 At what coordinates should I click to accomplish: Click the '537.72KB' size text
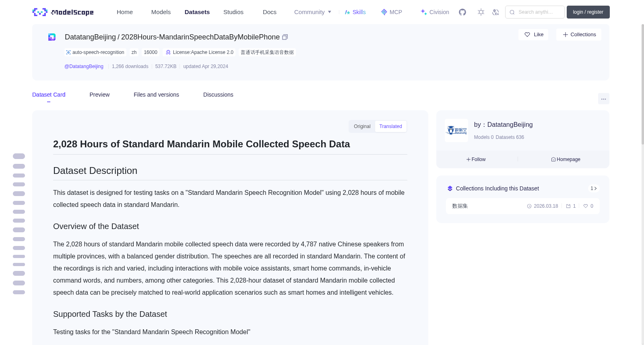(166, 66)
